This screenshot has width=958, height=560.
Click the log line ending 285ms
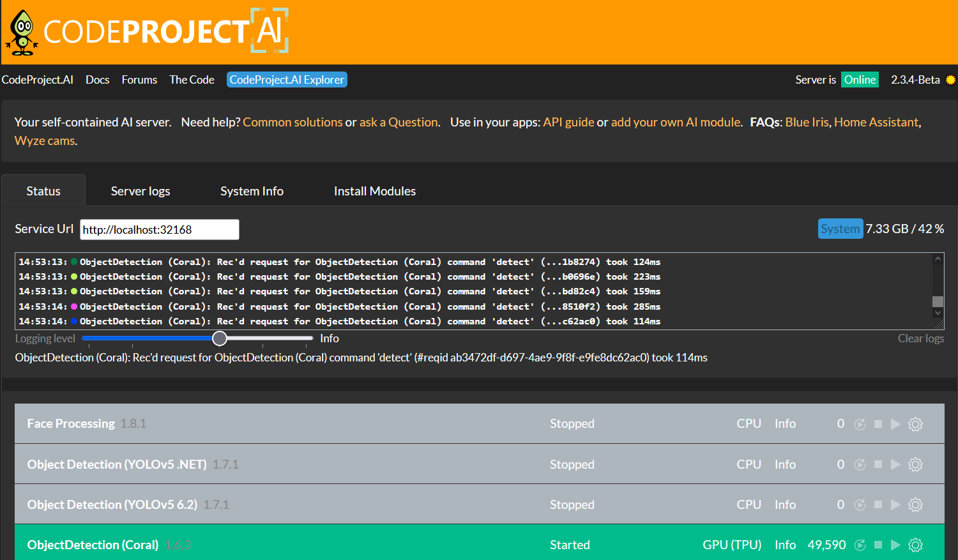[x=339, y=306]
